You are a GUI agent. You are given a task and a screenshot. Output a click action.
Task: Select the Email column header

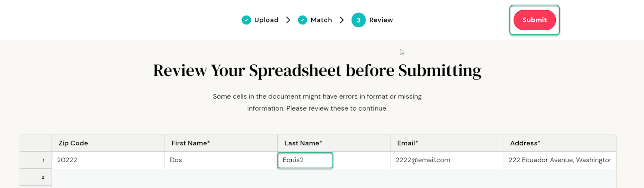[408, 143]
